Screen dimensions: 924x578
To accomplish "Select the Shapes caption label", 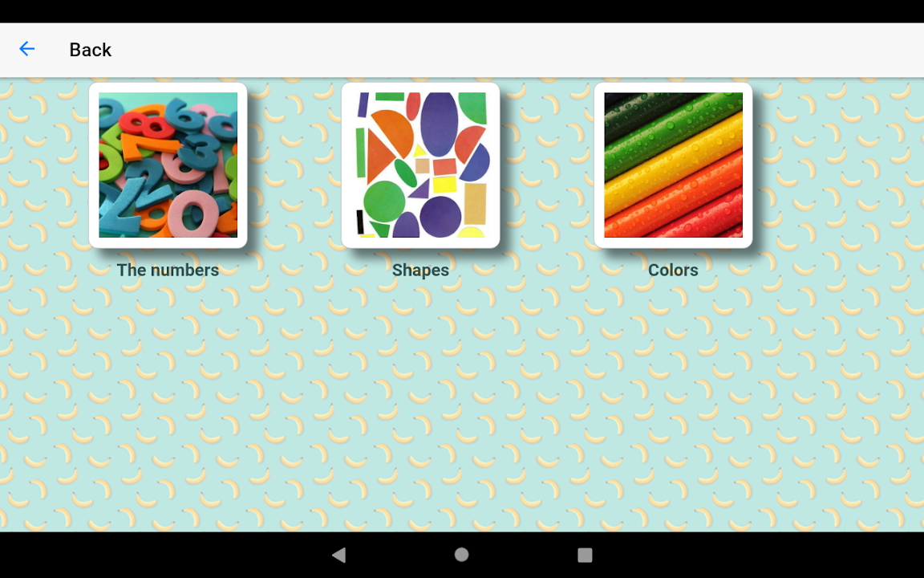I will 421,270.
